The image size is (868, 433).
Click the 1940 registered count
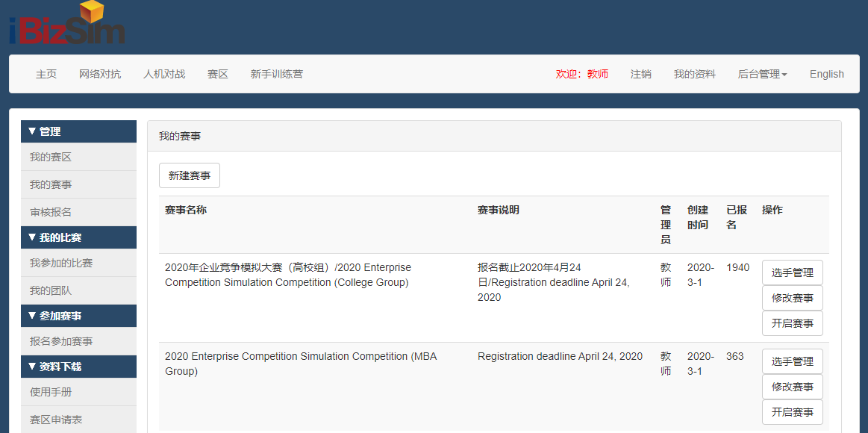[738, 268]
